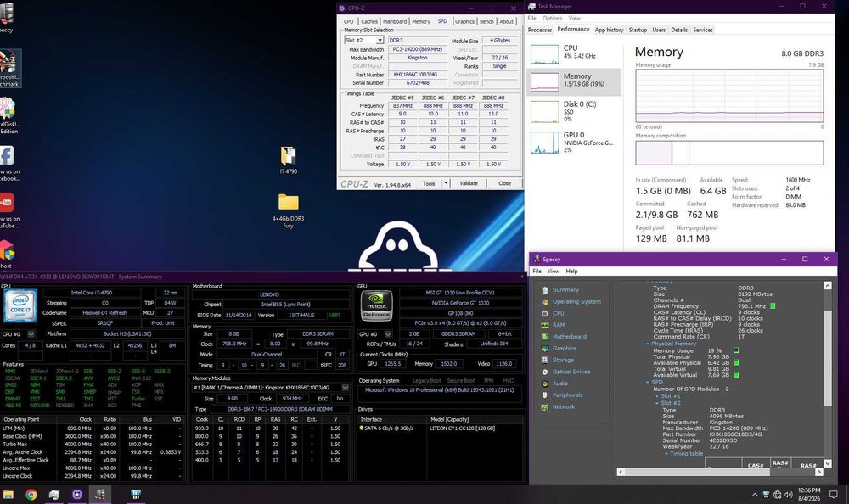
Task: Switch to CPU-Z via purple taskbar icon
Action: pyautogui.click(x=77, y=495)
